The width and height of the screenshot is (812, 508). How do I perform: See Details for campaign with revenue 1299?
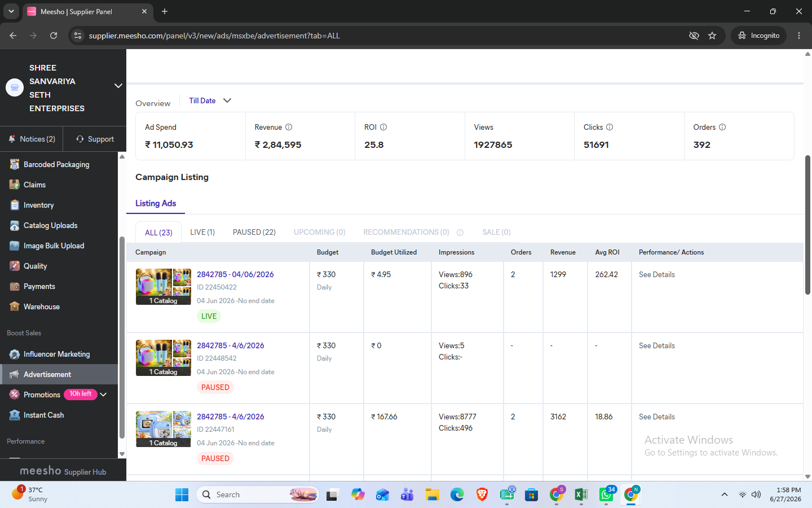click(x=656, y=274)
